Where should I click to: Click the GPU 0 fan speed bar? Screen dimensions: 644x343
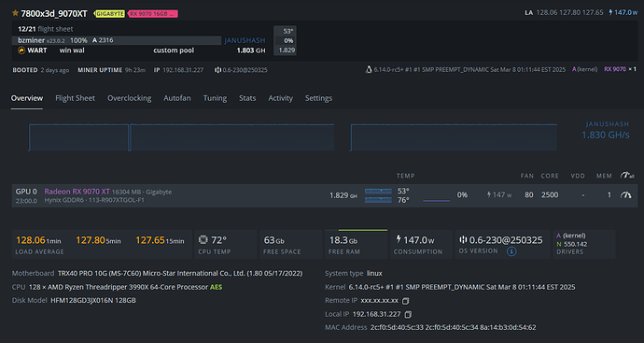[x=436, y=201]
